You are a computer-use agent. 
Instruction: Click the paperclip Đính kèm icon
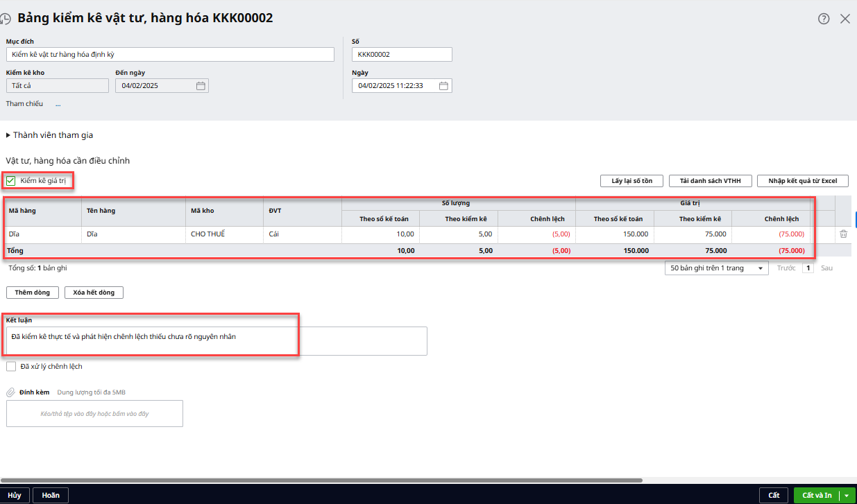point(10,392)
